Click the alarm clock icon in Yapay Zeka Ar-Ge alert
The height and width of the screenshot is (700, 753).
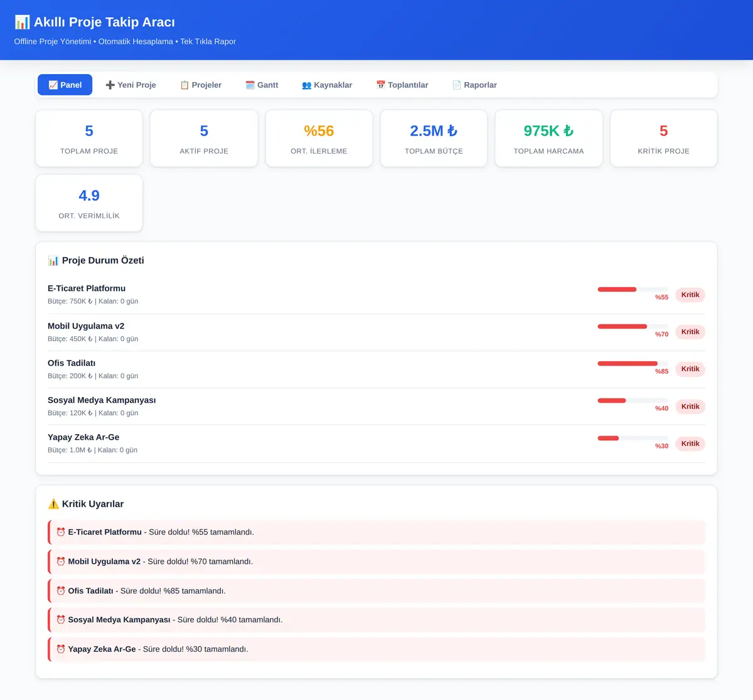point(61,649)
